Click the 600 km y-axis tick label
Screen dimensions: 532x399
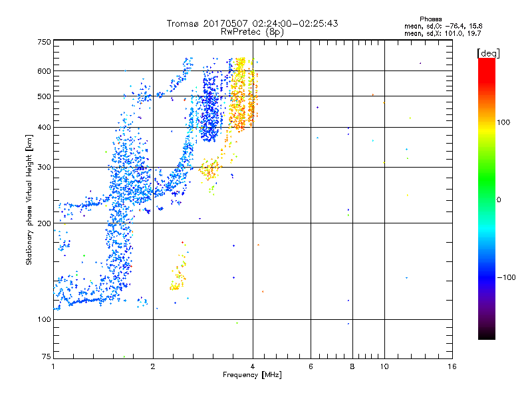point(44,71)
